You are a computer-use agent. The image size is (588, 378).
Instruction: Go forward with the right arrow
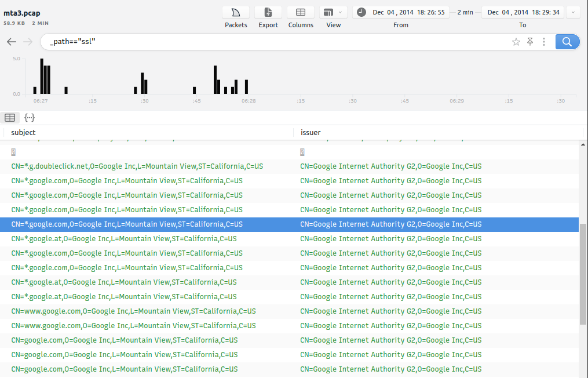tap(28, 42)
